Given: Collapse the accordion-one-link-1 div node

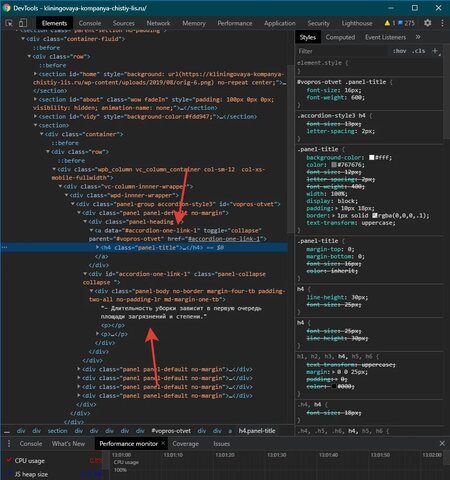Looking at the screenshot, I should [85, 274].
